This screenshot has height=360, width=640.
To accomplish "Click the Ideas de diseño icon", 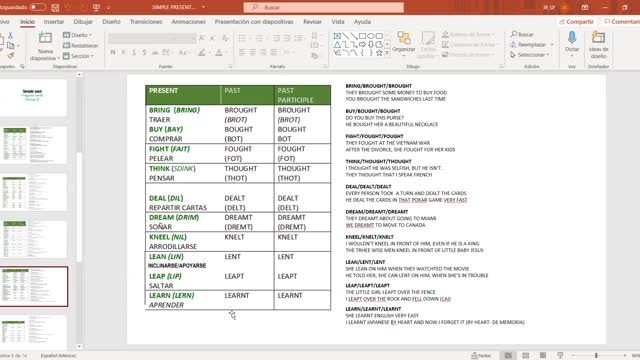I will point(598,38).
